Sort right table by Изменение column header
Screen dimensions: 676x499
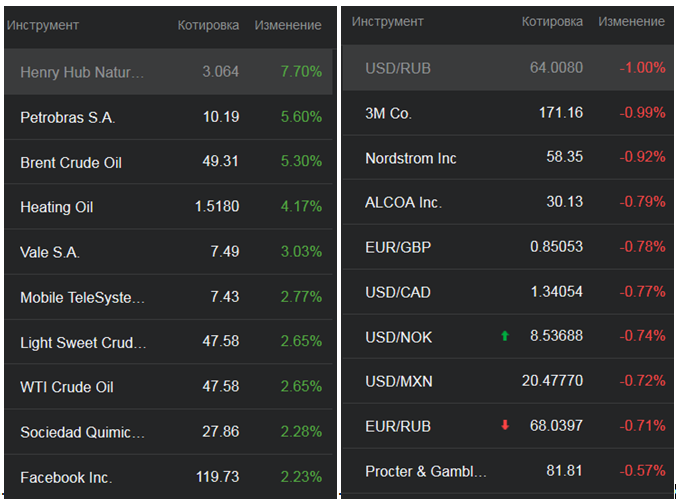[x=631, y=21]
